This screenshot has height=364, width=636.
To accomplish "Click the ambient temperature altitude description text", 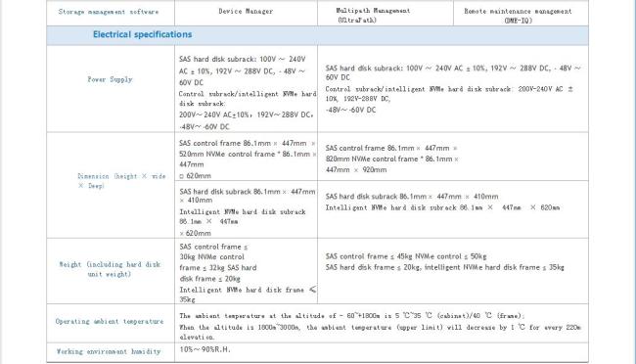I will [380, 326].
